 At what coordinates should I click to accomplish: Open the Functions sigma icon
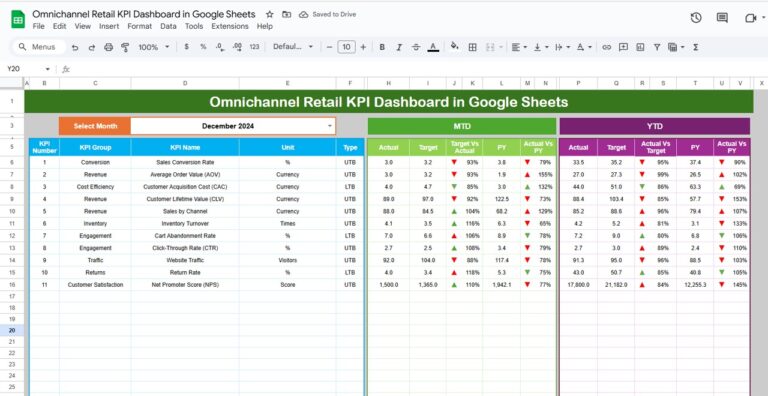696,47
